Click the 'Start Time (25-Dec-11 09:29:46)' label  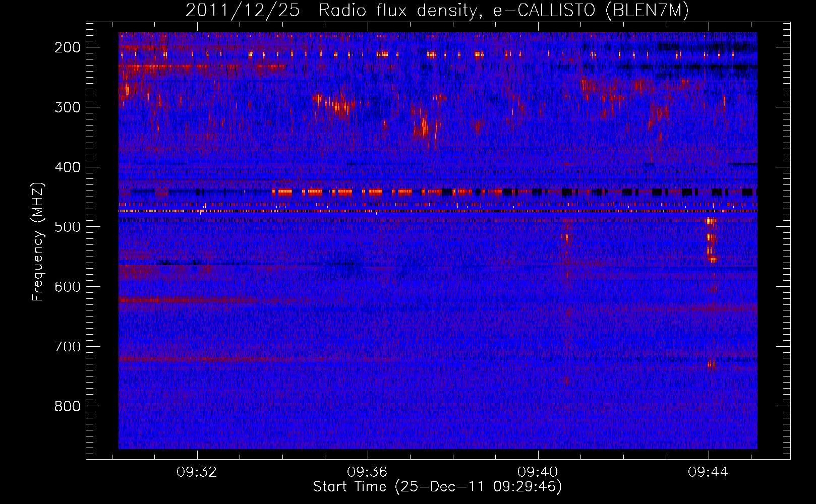coord(437,487)
